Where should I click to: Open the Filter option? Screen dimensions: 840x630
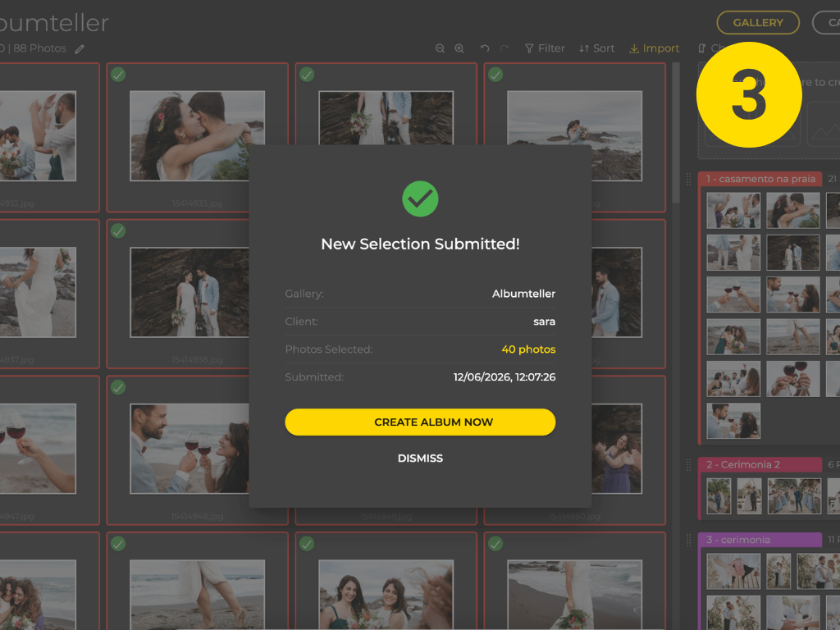pyautogui.click(x=545, y=48)
